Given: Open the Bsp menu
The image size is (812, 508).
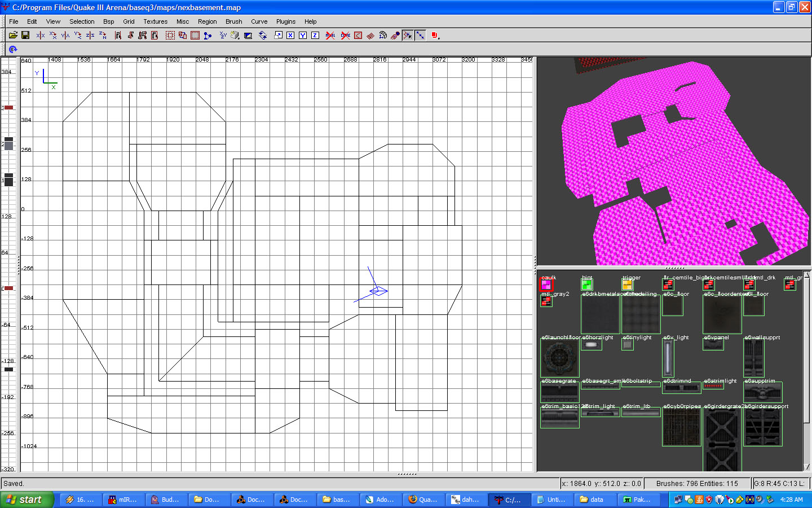Looking at the screenshot, I should (108, 21).
